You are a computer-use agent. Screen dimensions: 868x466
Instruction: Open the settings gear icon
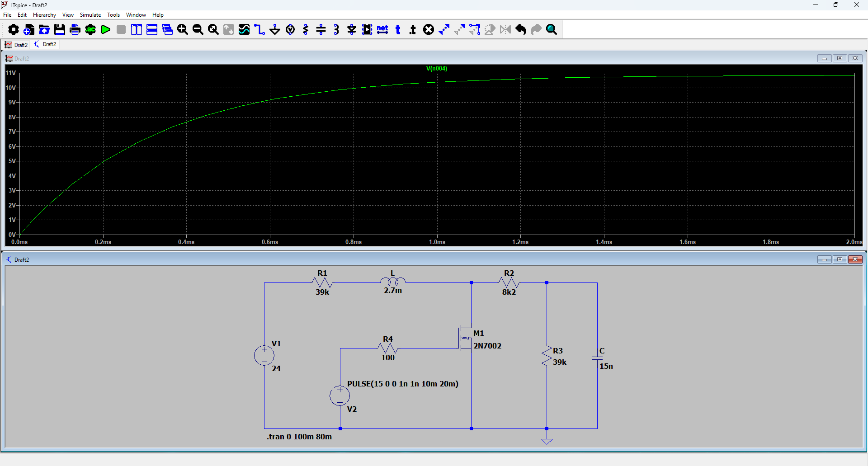click(x=14, y=30)
